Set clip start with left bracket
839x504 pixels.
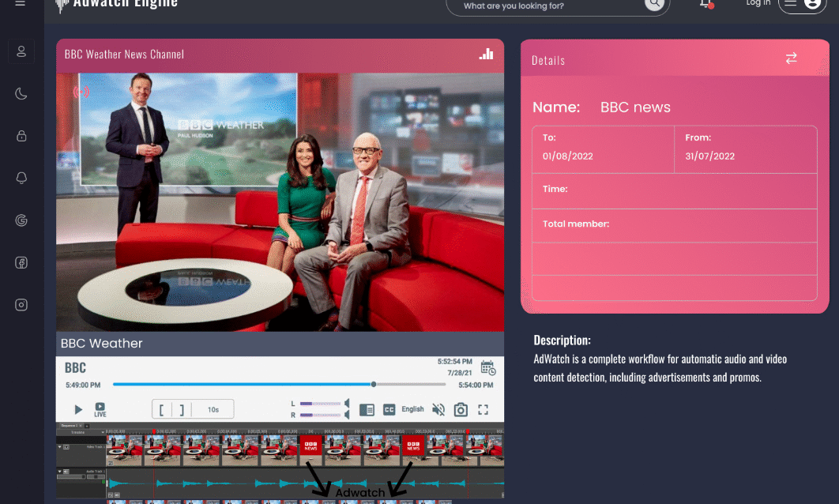tap(162, 410)
